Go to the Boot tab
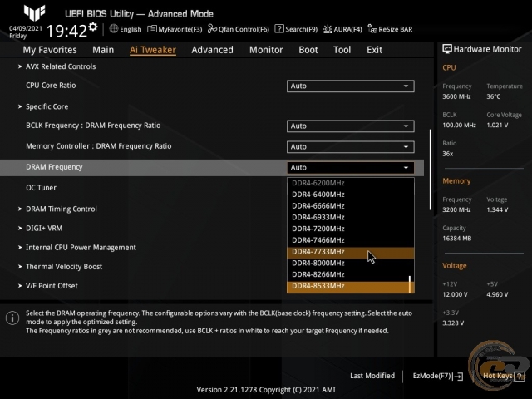 click(x=308, y=50)
